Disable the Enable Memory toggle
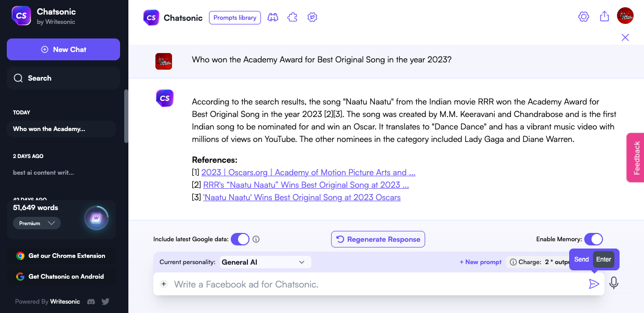Viewport: 644px width, 313px height. click(593, 239)
